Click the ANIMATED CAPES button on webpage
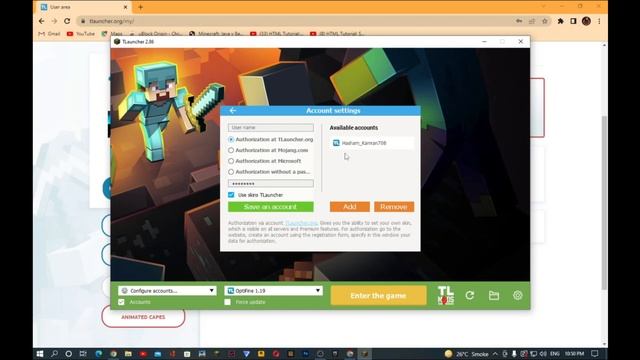Screen dimensions: 640x360 coord(143,317)
